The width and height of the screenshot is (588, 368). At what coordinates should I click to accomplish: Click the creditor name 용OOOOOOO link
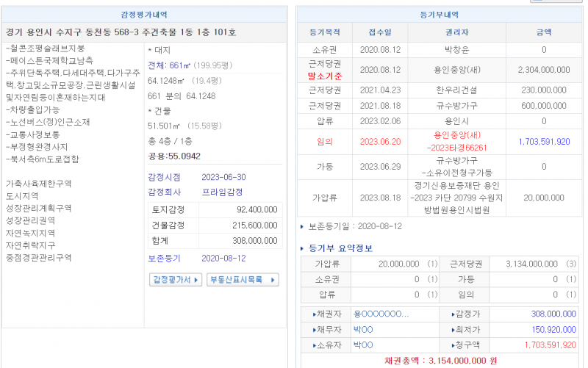[x=380, y=314]
